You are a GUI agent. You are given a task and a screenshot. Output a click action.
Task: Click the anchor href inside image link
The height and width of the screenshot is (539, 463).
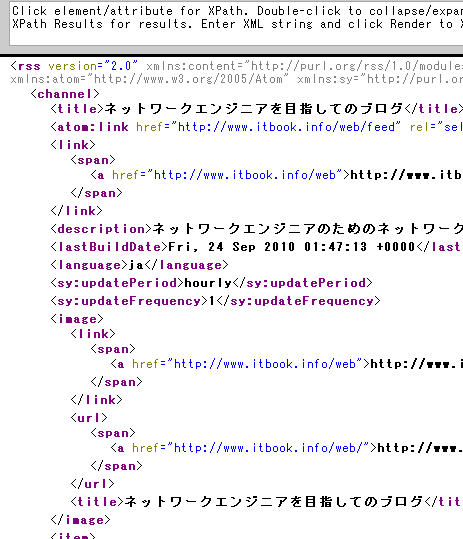[247, 364]
